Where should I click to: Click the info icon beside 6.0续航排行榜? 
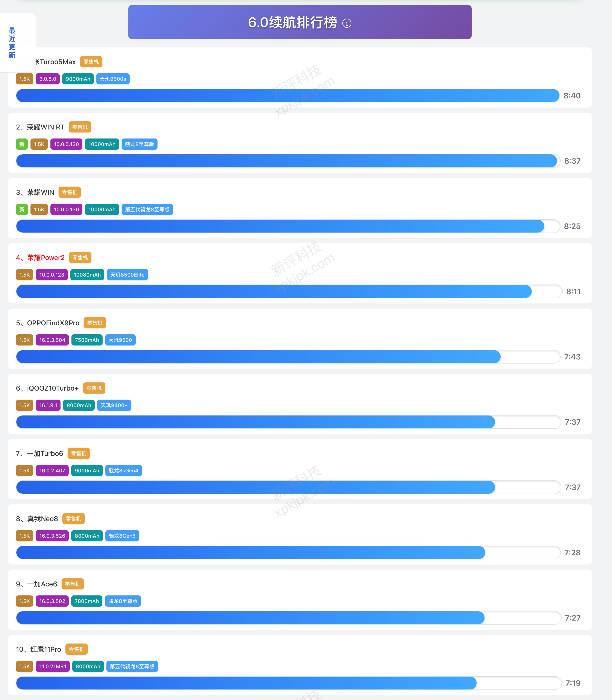tap(347, 23)
